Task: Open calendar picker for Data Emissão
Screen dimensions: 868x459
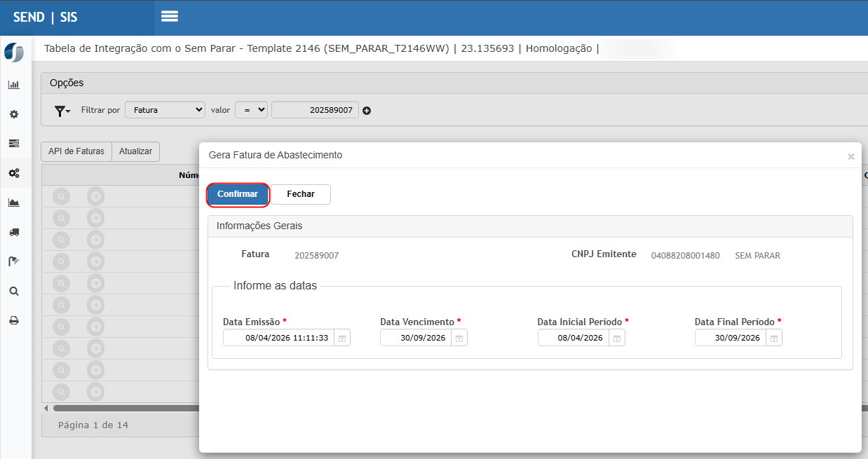Action: (342, 338)
